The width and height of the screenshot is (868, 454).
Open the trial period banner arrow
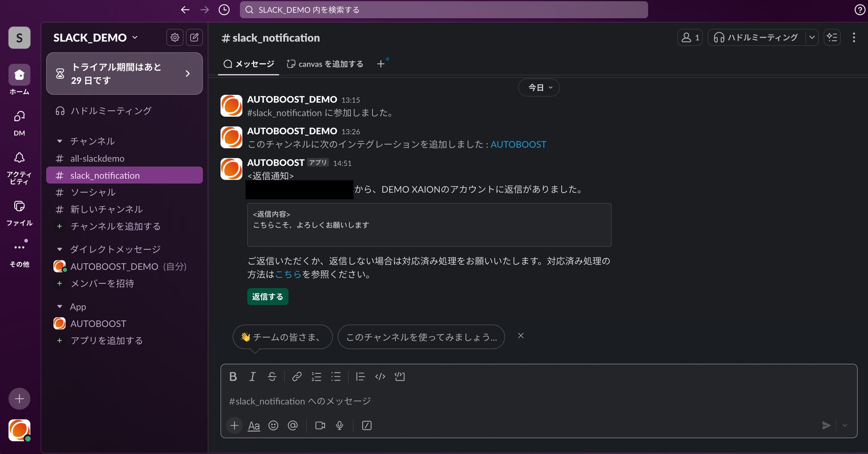pos(188,74)
